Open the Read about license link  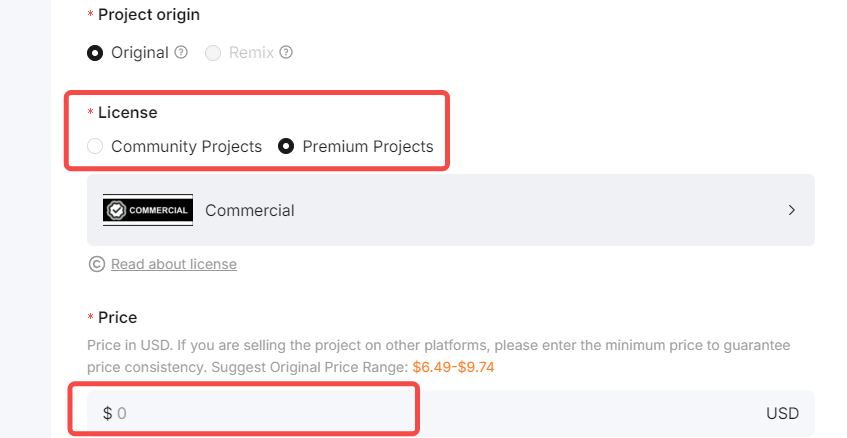(174, 264)
